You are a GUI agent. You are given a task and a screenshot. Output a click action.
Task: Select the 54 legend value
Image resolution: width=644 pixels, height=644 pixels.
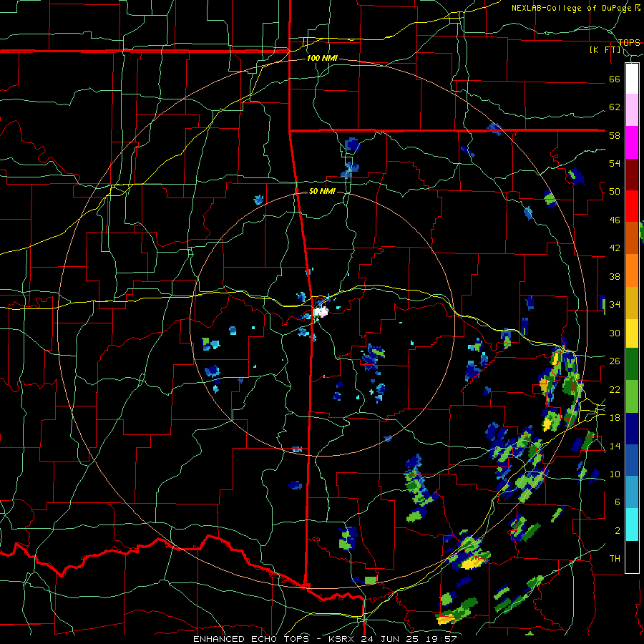615,164
